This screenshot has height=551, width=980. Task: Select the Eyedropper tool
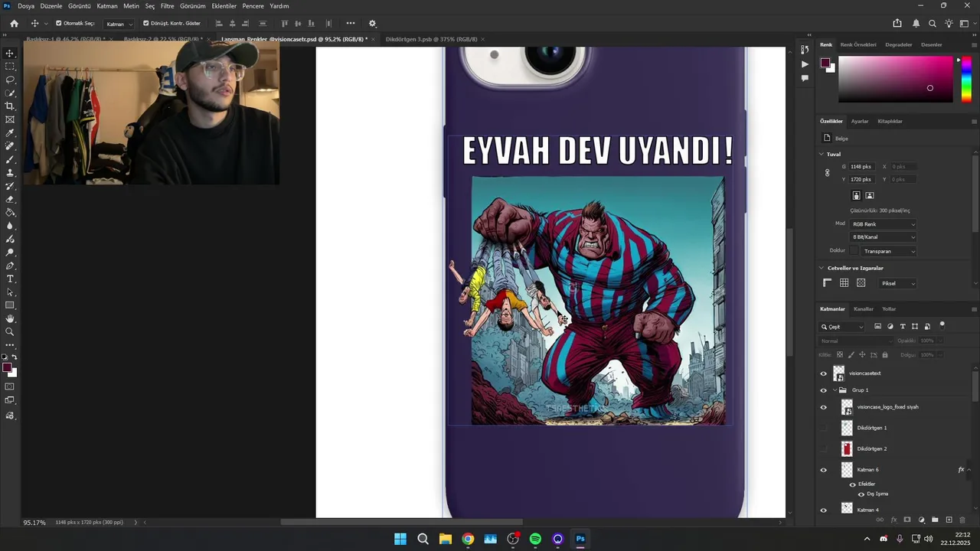[x=10, y=133]
